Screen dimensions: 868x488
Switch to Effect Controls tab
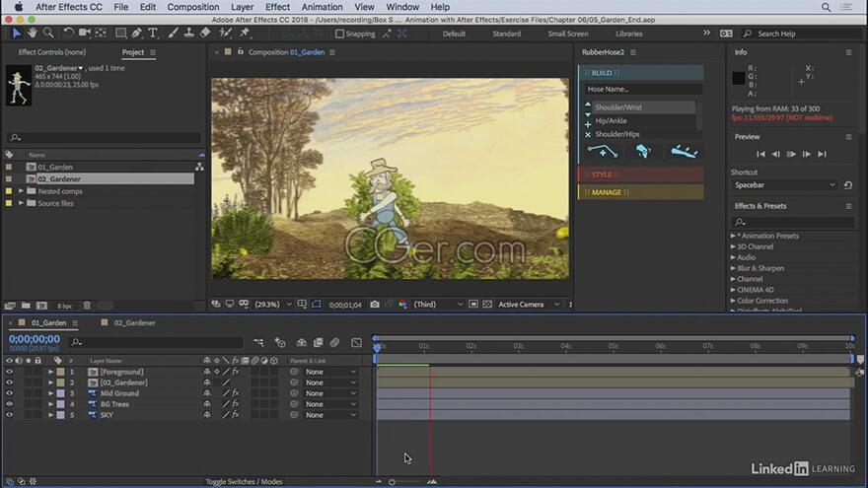click(52, 52)
